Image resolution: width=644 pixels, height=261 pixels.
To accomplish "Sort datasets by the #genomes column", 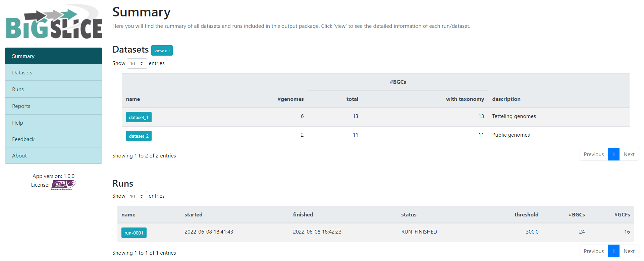I will pyautogui.click(x=290, y=99).
